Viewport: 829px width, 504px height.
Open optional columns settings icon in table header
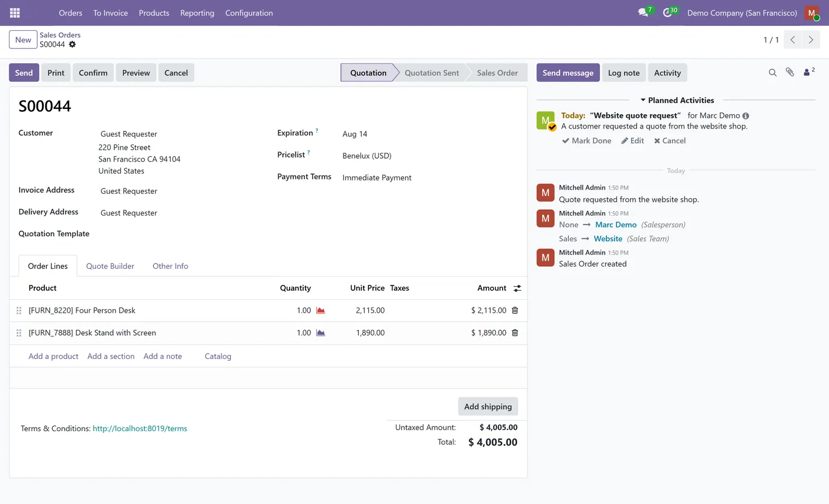[x=518, y=288]
